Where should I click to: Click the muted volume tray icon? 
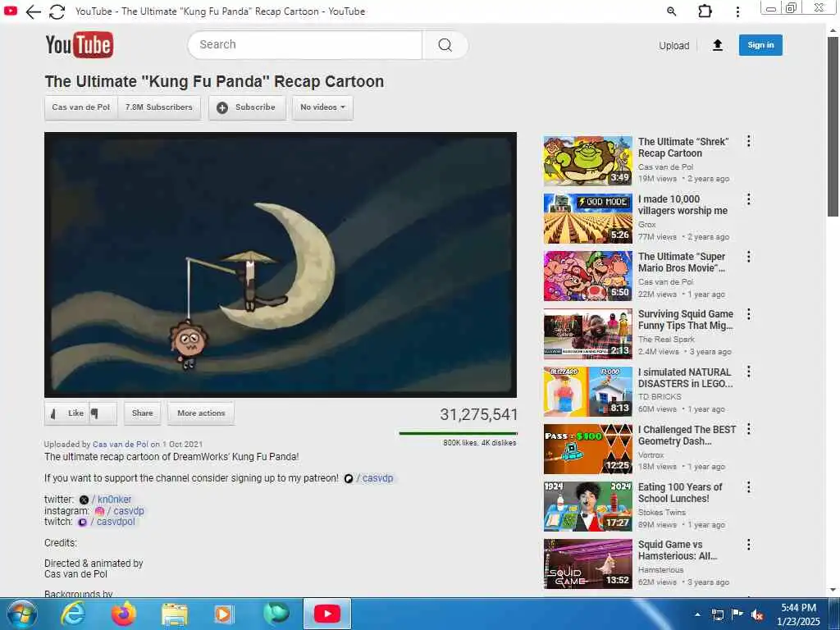[x=757, y=615]
